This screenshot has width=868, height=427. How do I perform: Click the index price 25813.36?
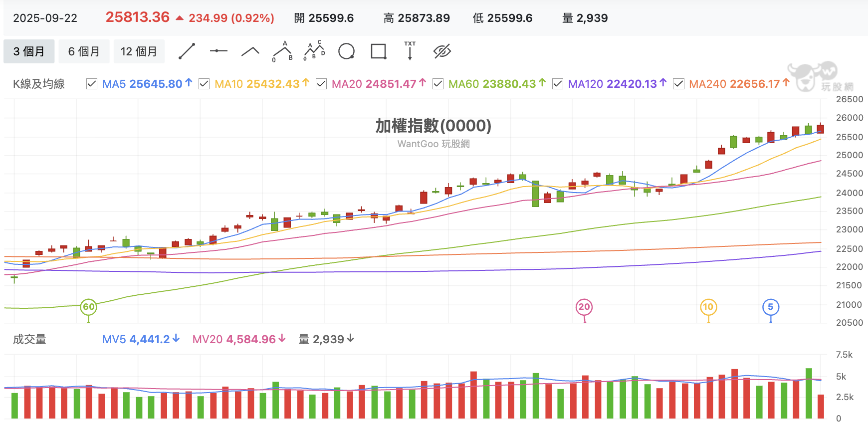[x=138, y=17]
